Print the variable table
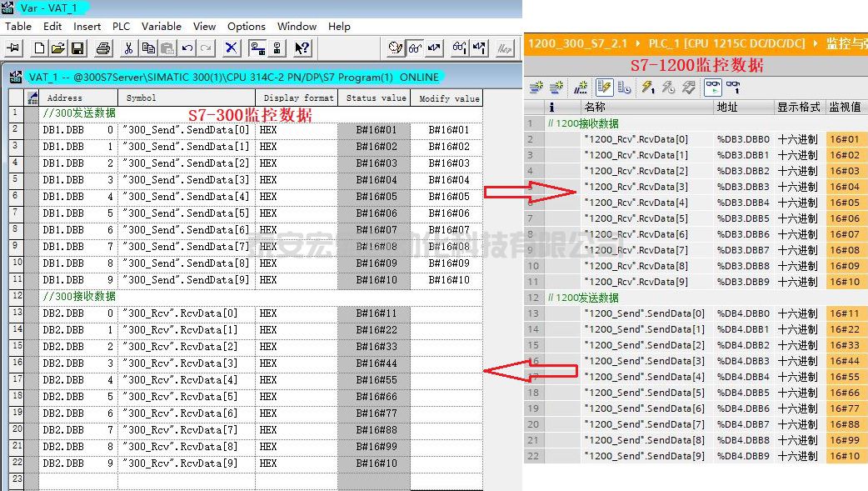Image resolution: width=868 pixels, height=491 pixels. [x=102, y=48]
